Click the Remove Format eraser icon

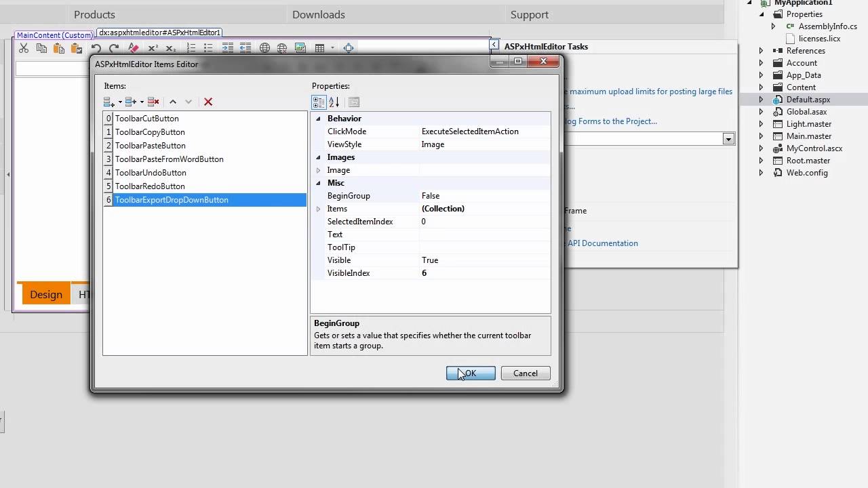click(134, 48)
